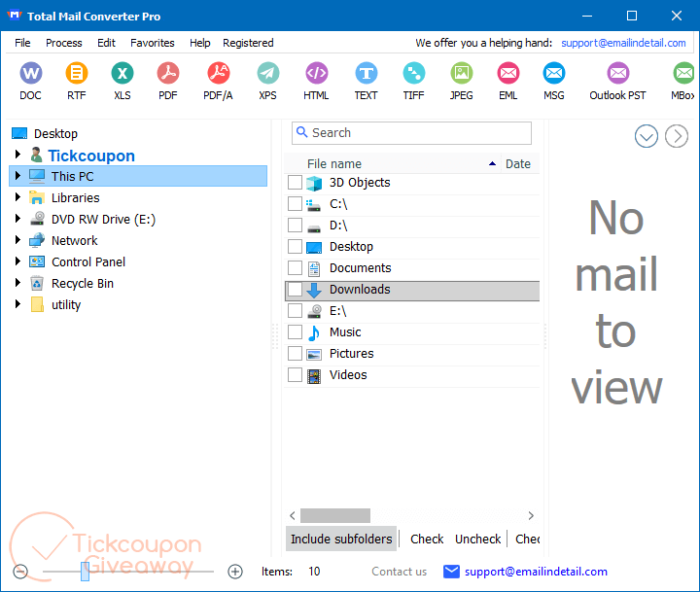Click the zoom out minus icon

(20, 572)
